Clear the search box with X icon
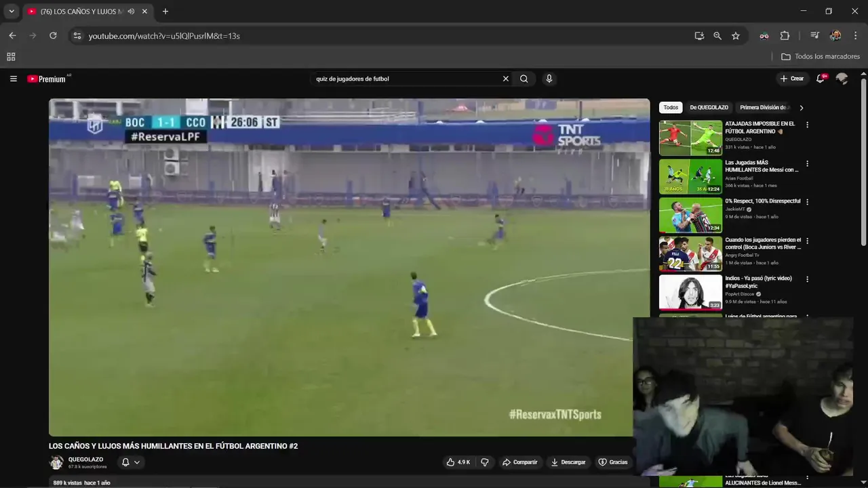Image resolution: width=868 pixels, height=488 pixels. pos(505,79)
